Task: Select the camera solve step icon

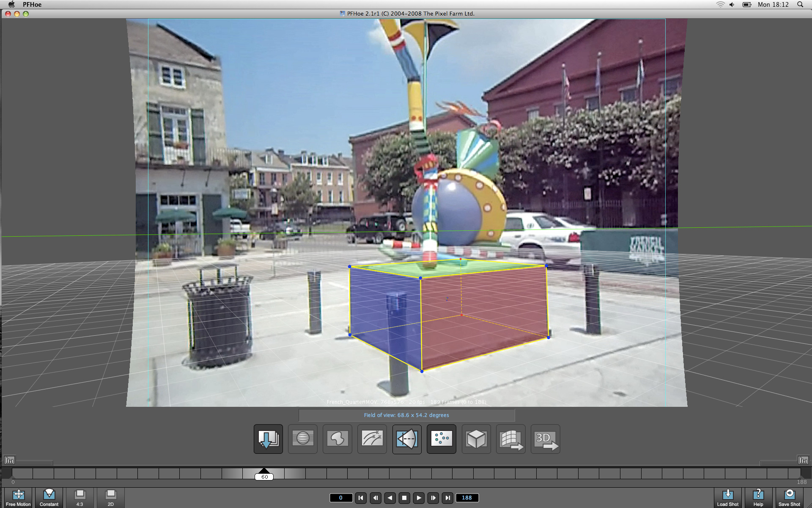Action: (x=407, y=439)
